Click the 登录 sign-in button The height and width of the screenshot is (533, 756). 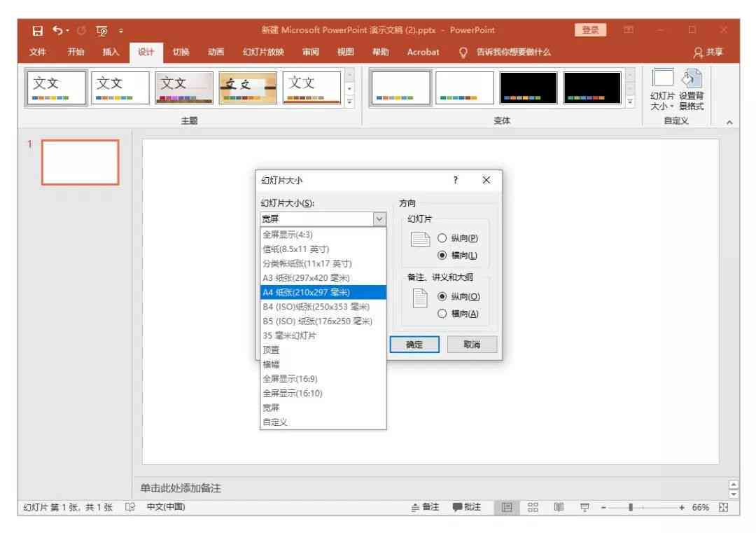(x=590, y=30)
